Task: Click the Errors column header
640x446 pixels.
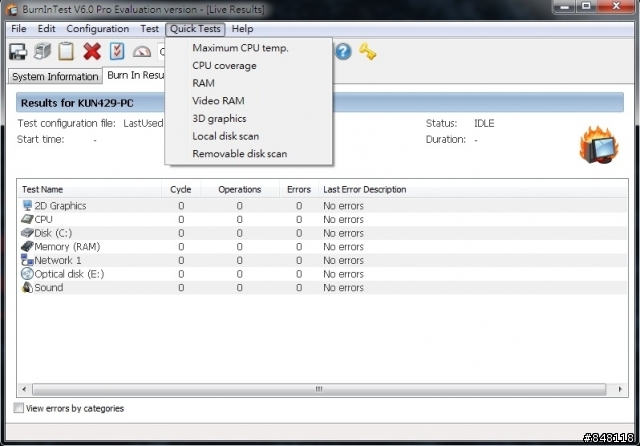Action: click(299, 189)
